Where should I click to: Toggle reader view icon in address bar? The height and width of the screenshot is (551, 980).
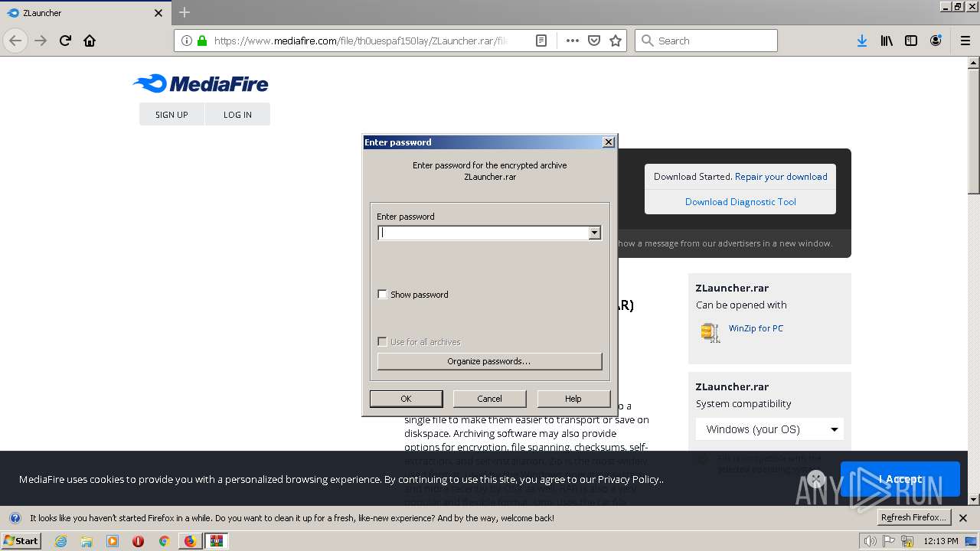541,41
